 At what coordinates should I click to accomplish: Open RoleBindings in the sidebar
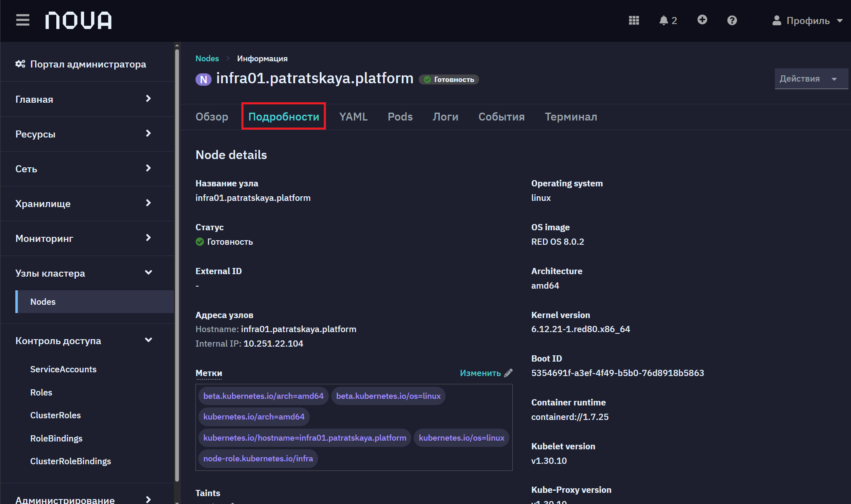[56, 438]
